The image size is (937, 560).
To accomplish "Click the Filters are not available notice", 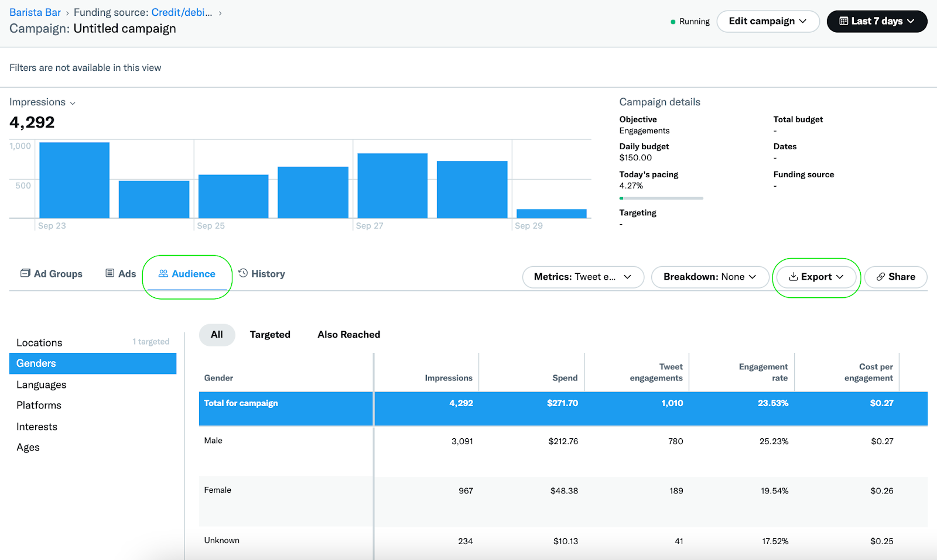I will [x=86, y=68].
